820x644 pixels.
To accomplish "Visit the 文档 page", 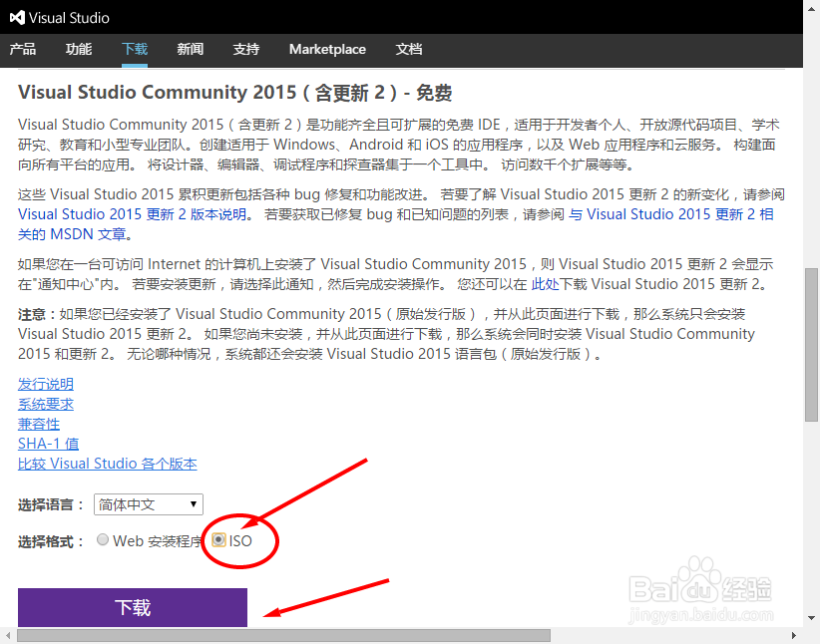I will pos(409,49).
